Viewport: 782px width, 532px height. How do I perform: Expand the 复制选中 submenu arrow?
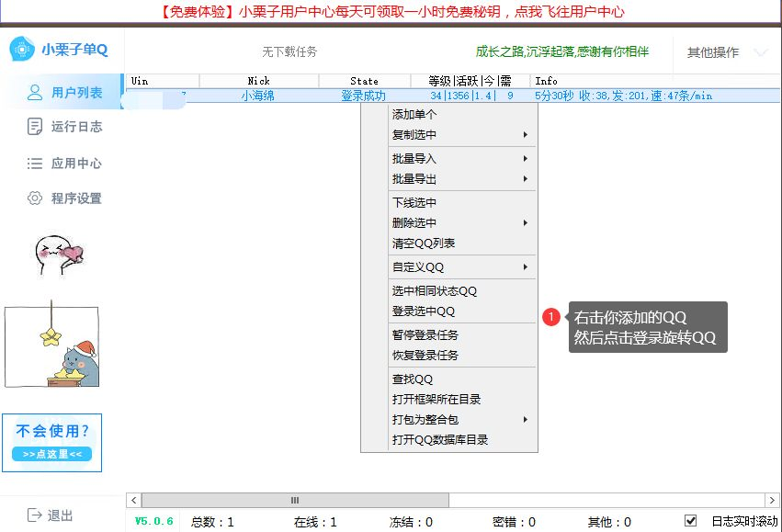coord(525,135)
